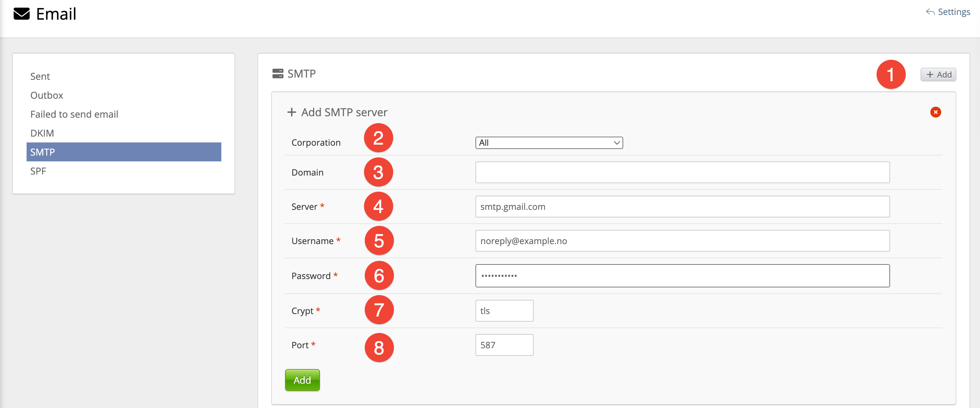
Task: Click the SMTP panel title text
Action: coord(301,74)
